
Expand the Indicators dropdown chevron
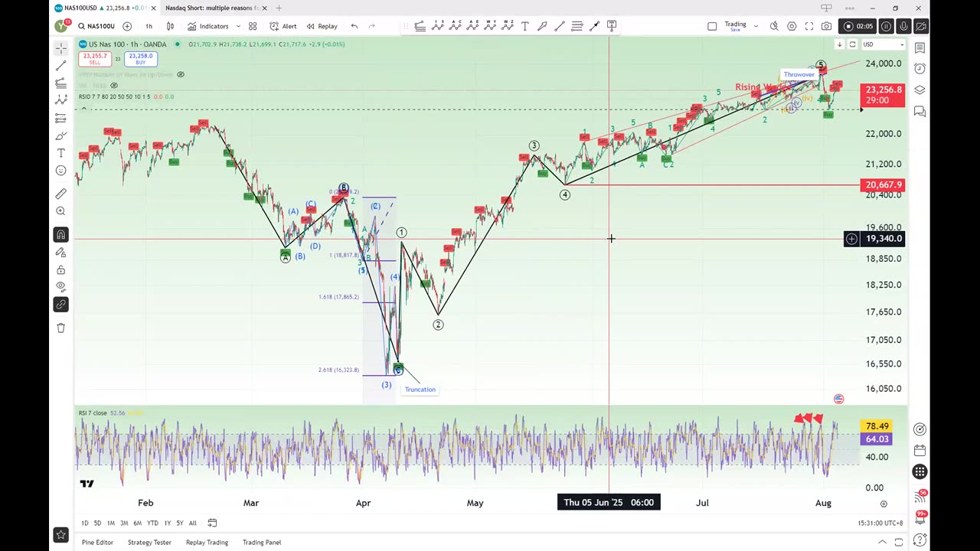(238, 26)
